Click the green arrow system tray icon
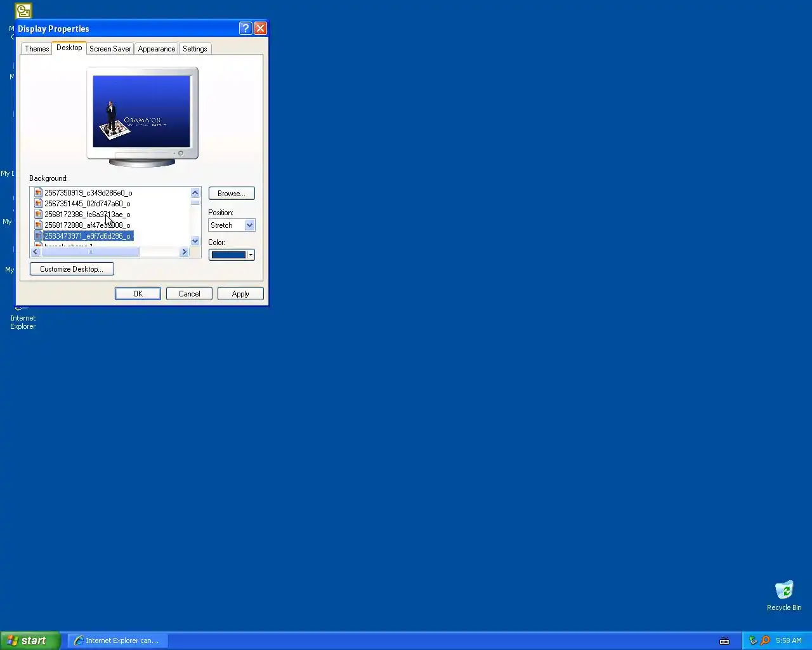 [753, 641]
